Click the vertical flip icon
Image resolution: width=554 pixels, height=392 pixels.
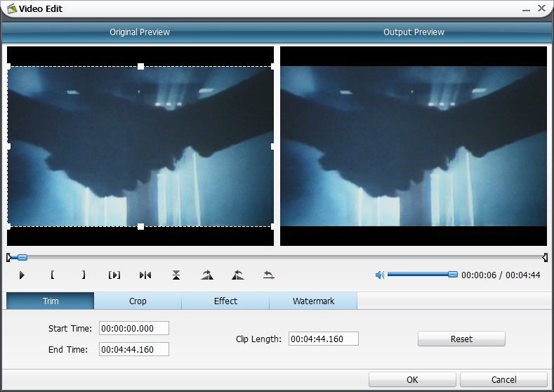click(176, 275)
